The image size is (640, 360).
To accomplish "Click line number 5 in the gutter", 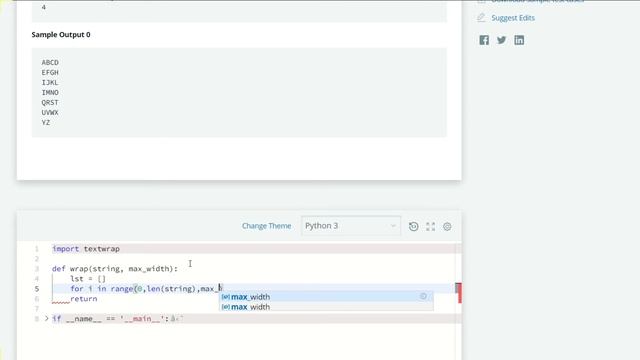I will (37, 289).
